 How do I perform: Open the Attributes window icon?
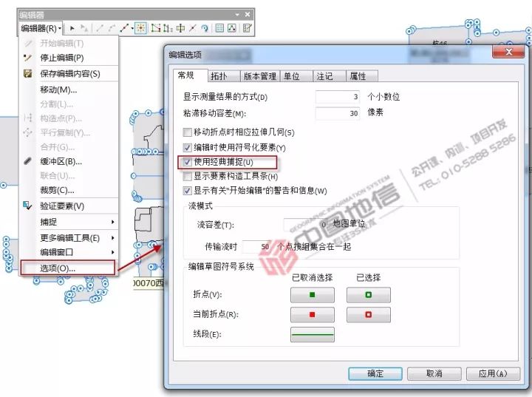(x=219, y=28)
